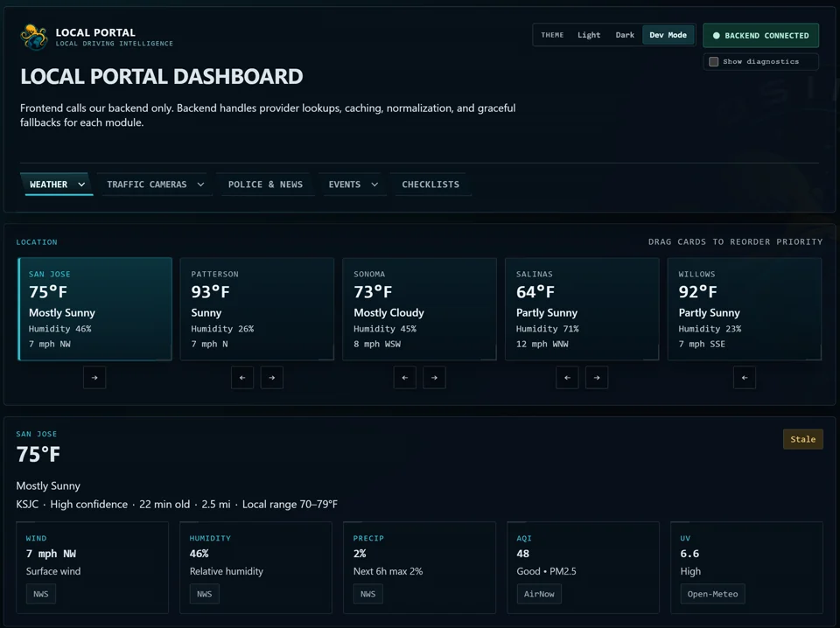
Task: Move San Jose card right with arrow
Action: pyautogui.click(x=94, y=378)
